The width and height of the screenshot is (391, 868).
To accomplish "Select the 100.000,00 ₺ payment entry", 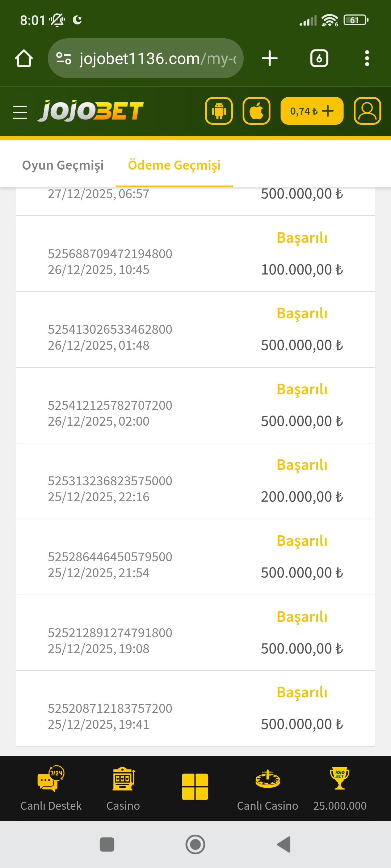I will [195, 254].
